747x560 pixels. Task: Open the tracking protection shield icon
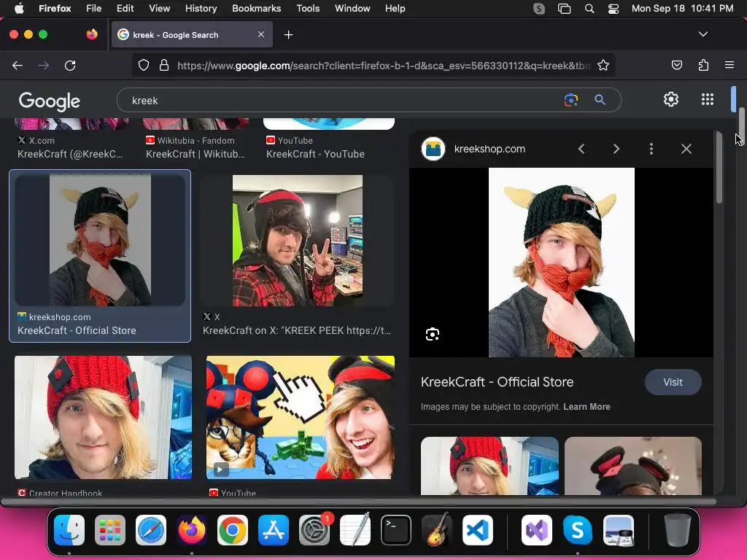pyautogui.click(x=144, y=65)
